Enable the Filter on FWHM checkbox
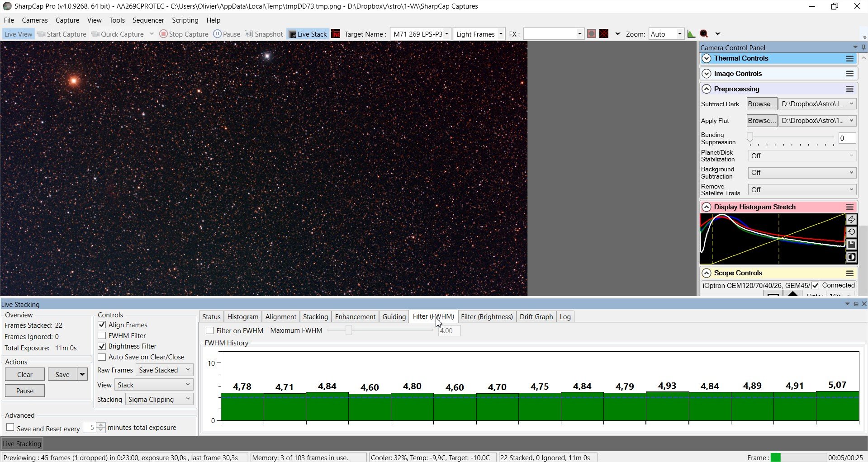Screen dimensions: 868x462 click(x=210, y=330)
